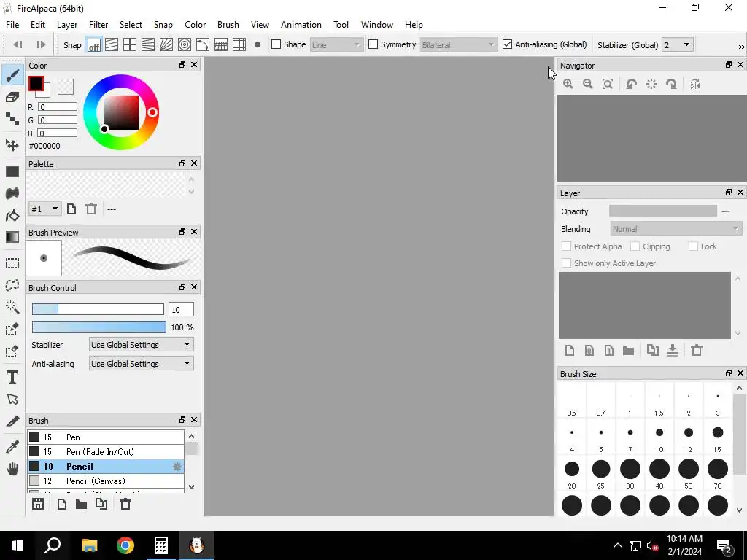This screenshot has height=560, width=747.
Task: Open the Symmetry Bilateral dropdown
Action: click(458, 44)
